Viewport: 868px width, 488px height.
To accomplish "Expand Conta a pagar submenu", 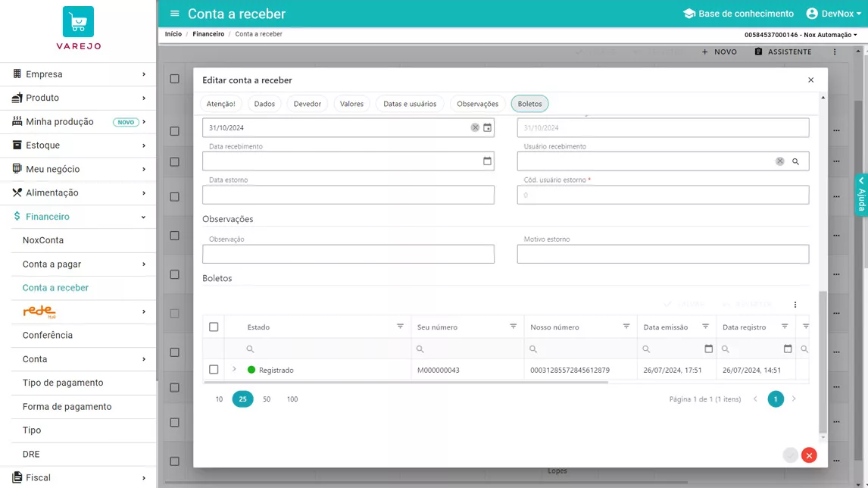I will point(83,264).
